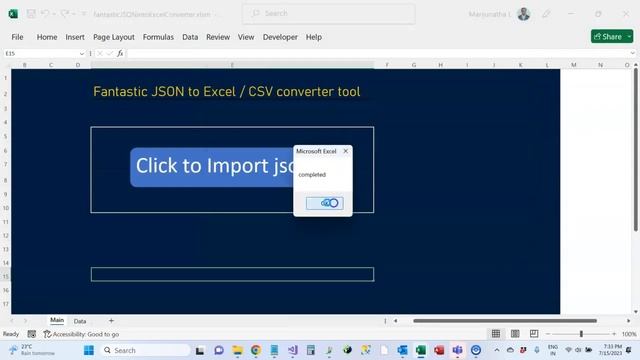Image resolution: width=640 pixels, height=360 pixels.
Task: Click the green Share button
Action: click(608, 36)
